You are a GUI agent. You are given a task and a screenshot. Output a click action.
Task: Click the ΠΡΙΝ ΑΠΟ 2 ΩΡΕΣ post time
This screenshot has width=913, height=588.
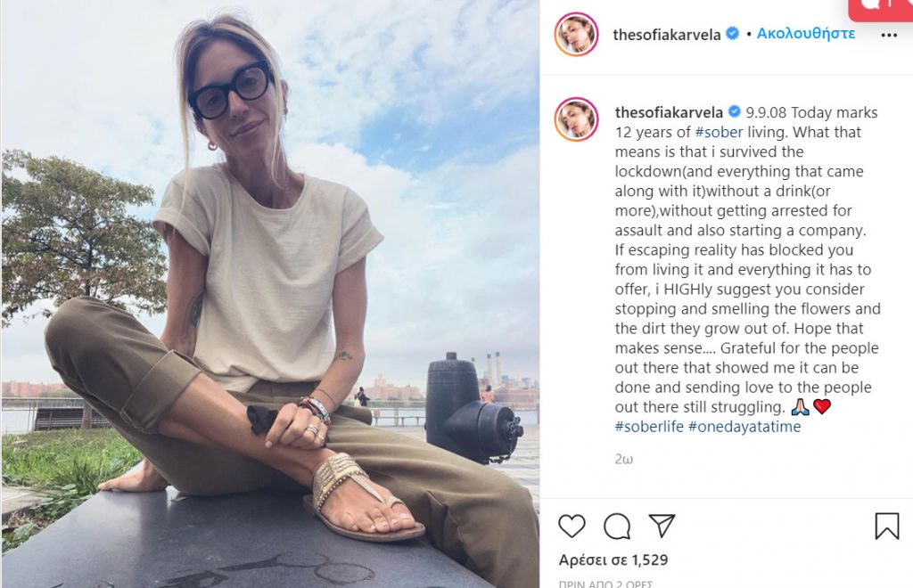[605, 584]
